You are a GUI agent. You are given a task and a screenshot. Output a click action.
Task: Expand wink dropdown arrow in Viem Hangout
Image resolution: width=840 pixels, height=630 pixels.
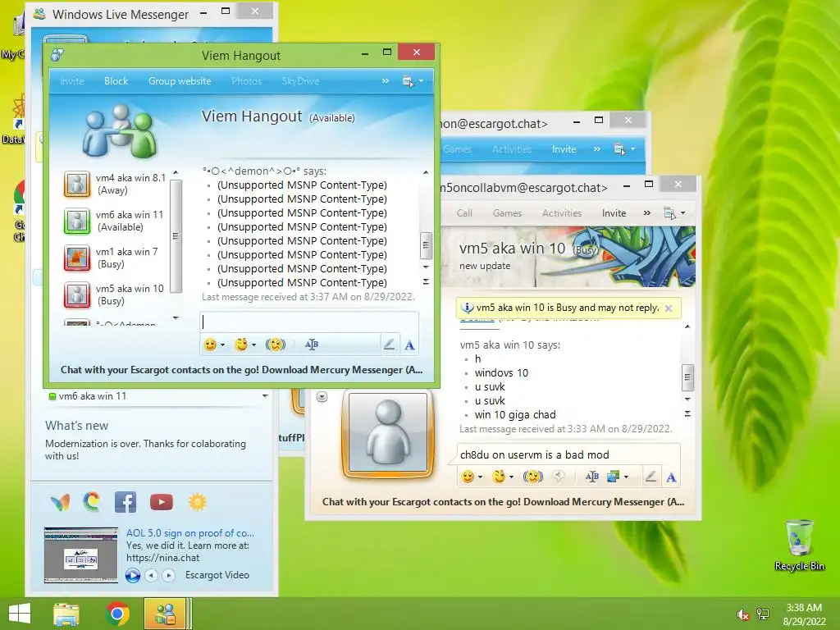click(x=253, y=345)
